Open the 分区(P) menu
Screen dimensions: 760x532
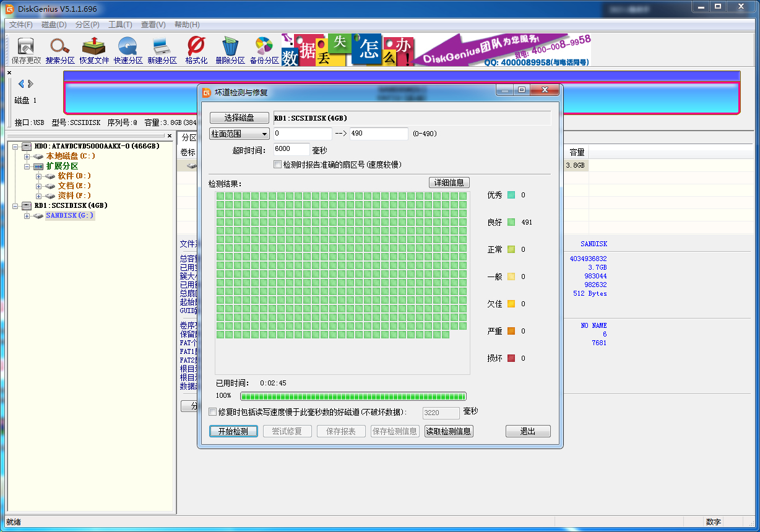(87, 25)
